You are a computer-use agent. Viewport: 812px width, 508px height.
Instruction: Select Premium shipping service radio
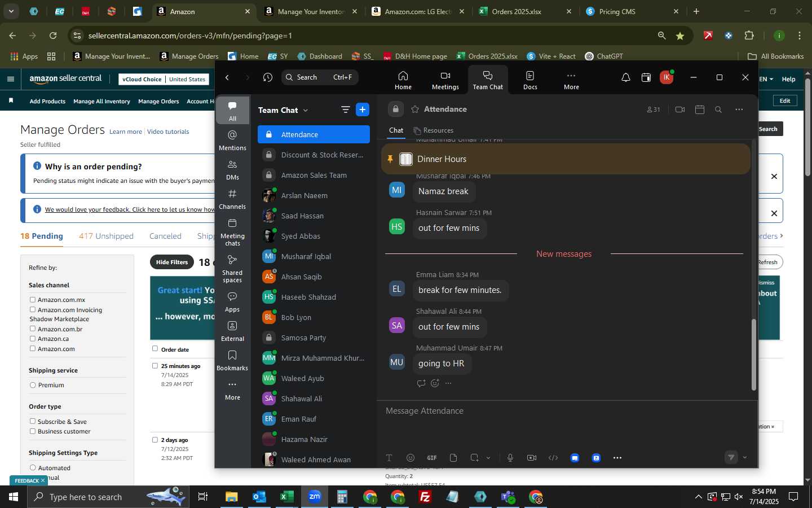(x=33, y=385)
